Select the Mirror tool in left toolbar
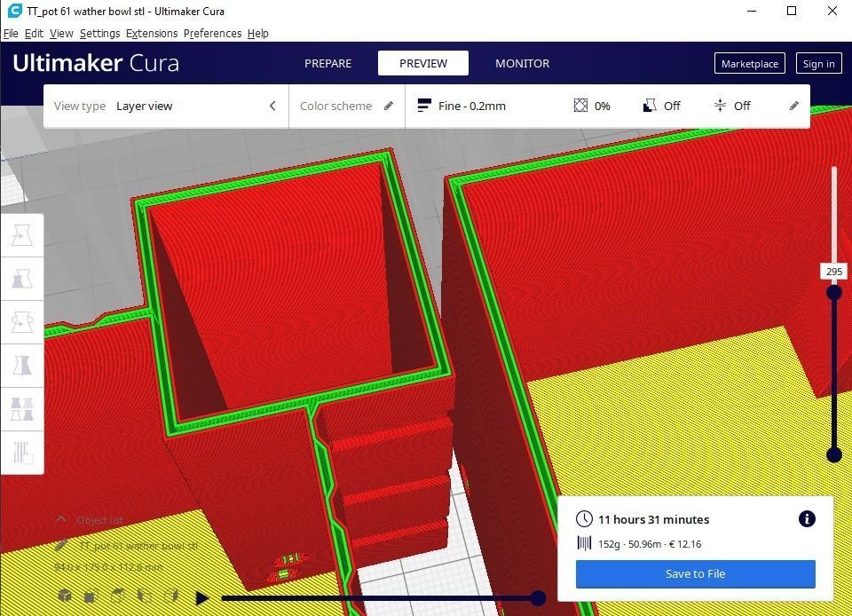The height and width of the screenshot is (616, 852). [21, 366]
